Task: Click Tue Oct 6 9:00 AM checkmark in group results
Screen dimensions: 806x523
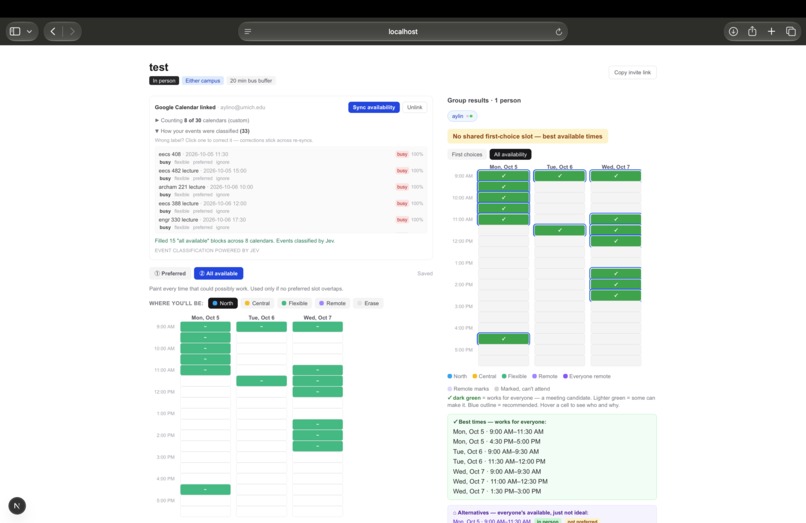Action: click(x=560, y=176)
